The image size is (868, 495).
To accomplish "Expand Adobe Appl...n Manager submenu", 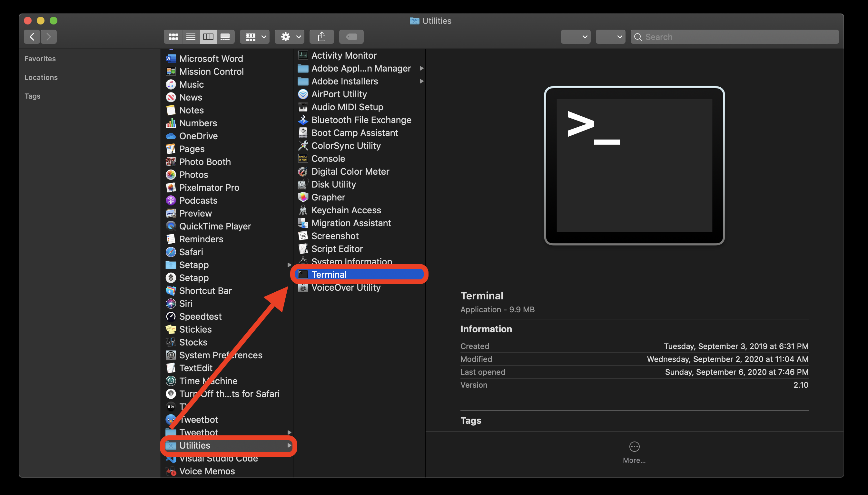I will (421, 68).
